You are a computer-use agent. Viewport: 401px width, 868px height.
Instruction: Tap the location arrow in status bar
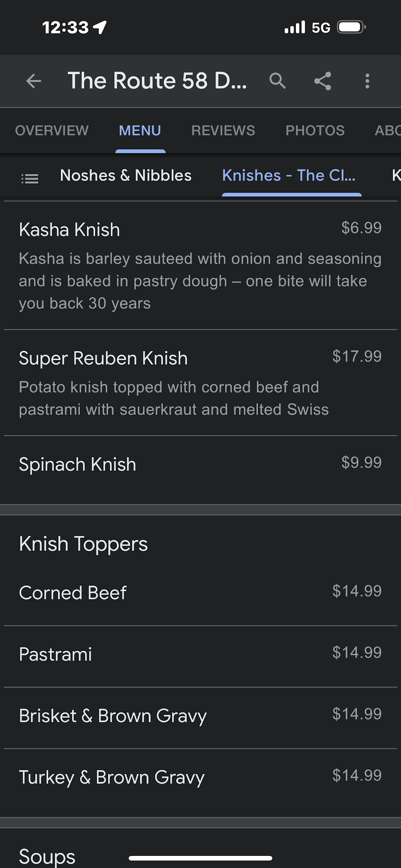100,27
